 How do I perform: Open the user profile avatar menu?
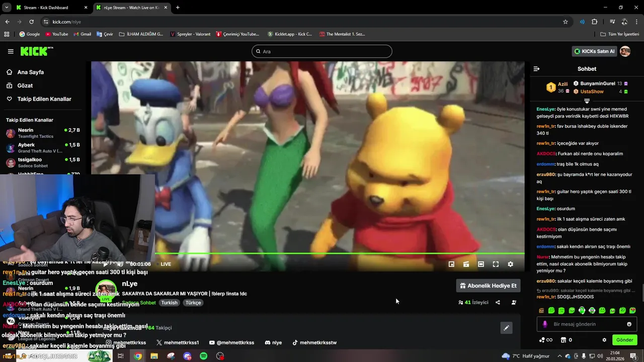coord(625,51)
